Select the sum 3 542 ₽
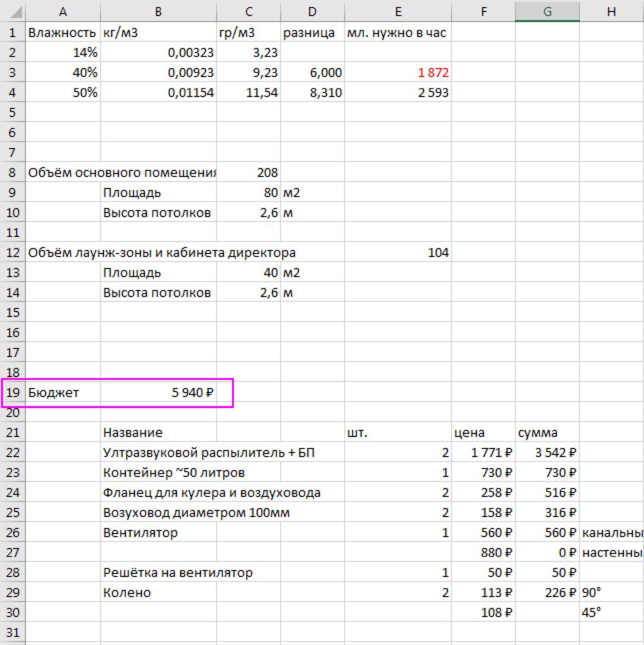The width and height of the screenshot is (644, 645). pyautogui.click(x=547, y=453)
